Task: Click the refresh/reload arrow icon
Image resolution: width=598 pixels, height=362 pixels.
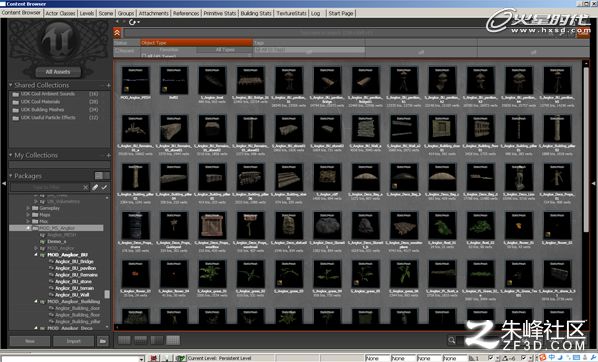Action: 132,22
